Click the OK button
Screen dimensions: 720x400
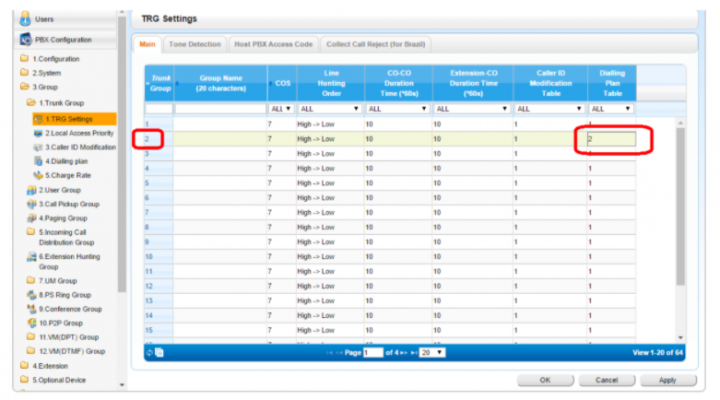pyautogui.click(x=544, y=381)
